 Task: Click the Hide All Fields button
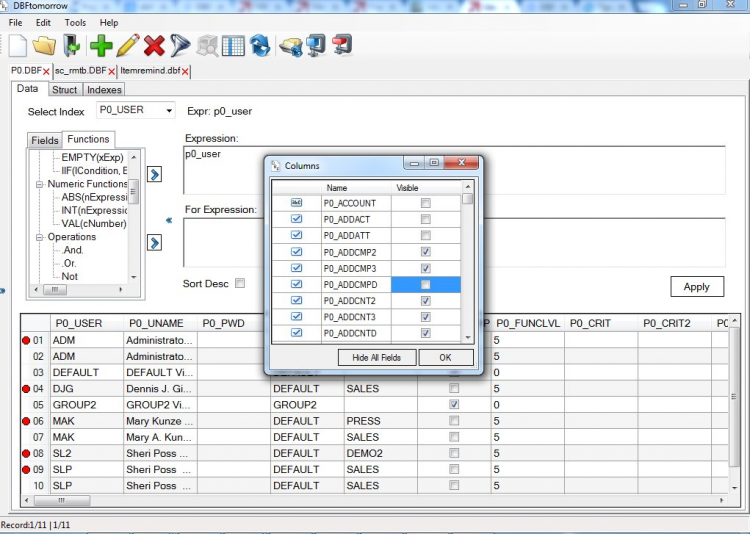tap(376, 358)
